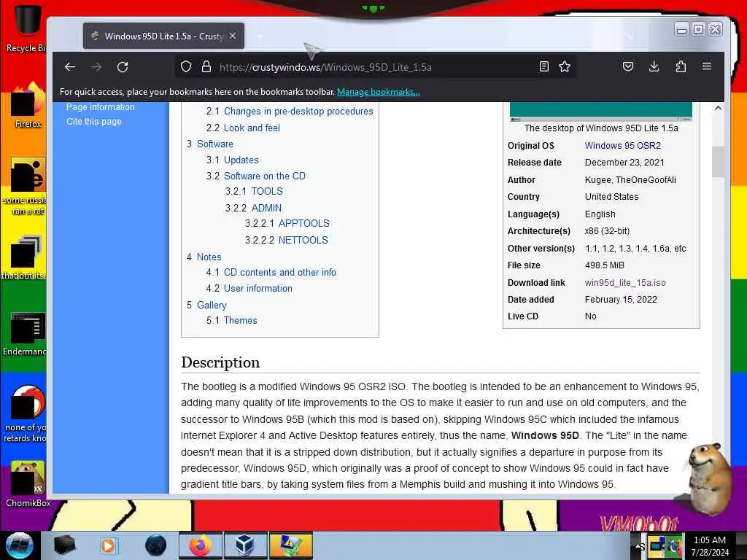Open Cite this page sidebar link
Image resolution: width=747 pixels, height=560 pixels.
(x=94, y=122)
